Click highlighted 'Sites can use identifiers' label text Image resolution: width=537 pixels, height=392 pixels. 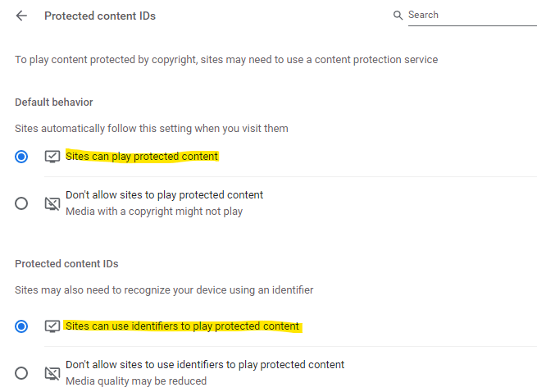pyautogui.click(x=182, y=326)
